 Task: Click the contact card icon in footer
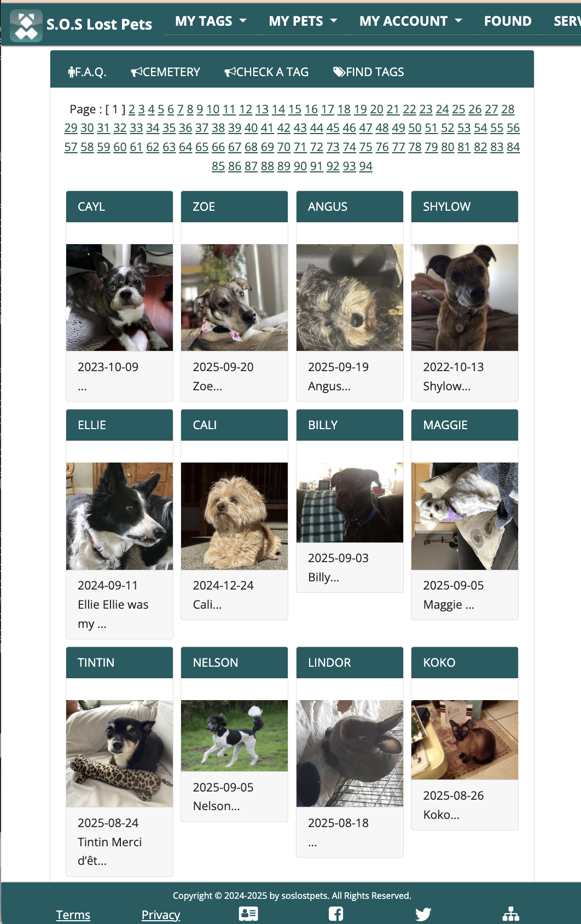point(248,914)
